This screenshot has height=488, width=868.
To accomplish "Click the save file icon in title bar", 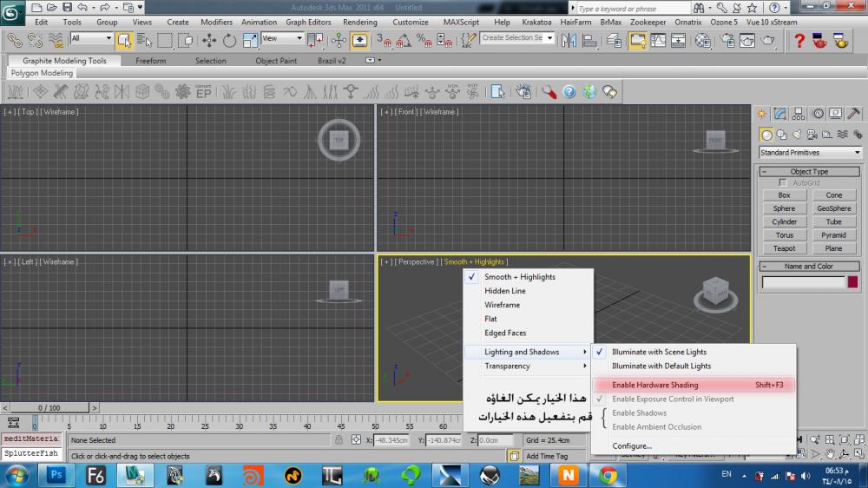I will [67, 7].
